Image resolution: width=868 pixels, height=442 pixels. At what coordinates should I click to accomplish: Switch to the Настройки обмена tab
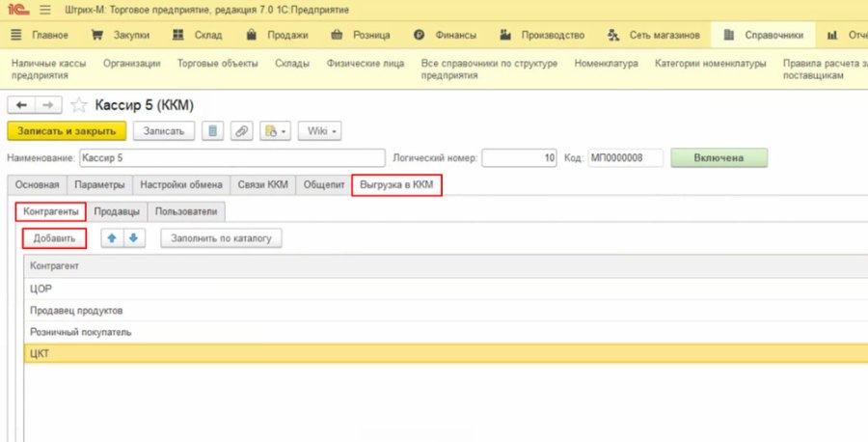181,185
